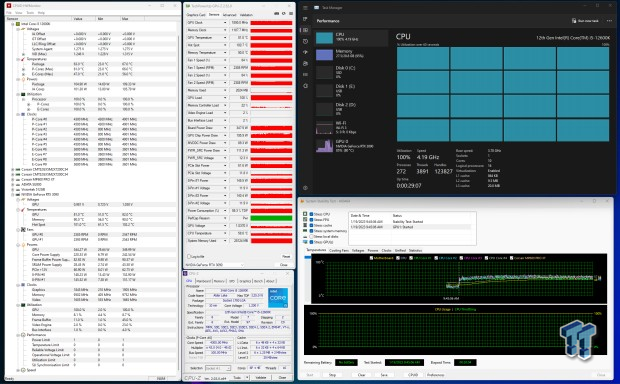Open App history icon in Task Manager sidebar

click(305, 41)
